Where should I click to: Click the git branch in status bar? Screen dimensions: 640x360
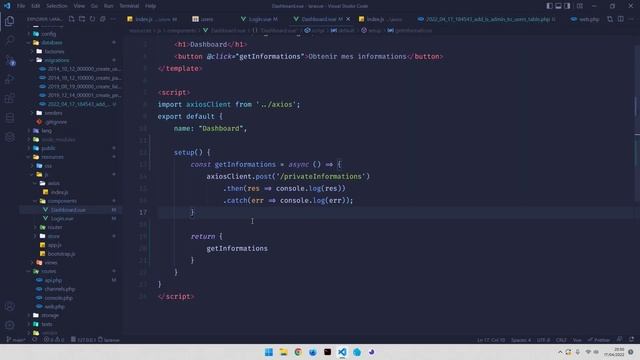pyautogui.click(x=16, y=340)
